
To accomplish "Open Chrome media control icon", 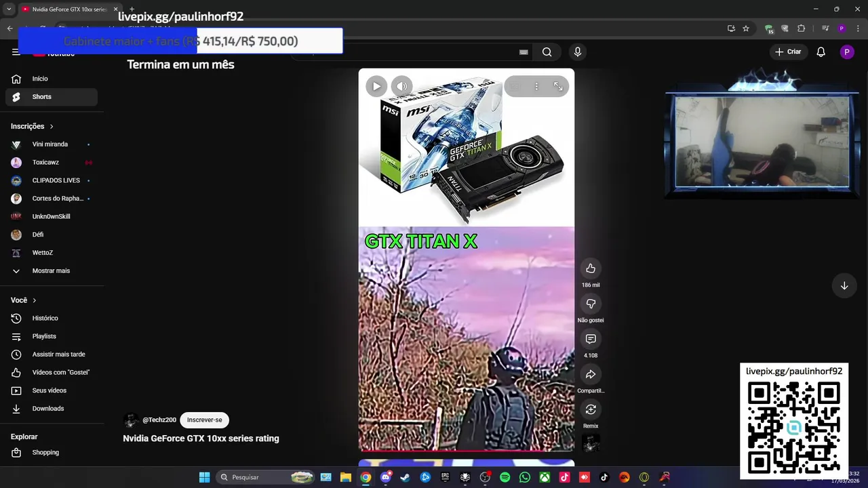I will [825, 28].
